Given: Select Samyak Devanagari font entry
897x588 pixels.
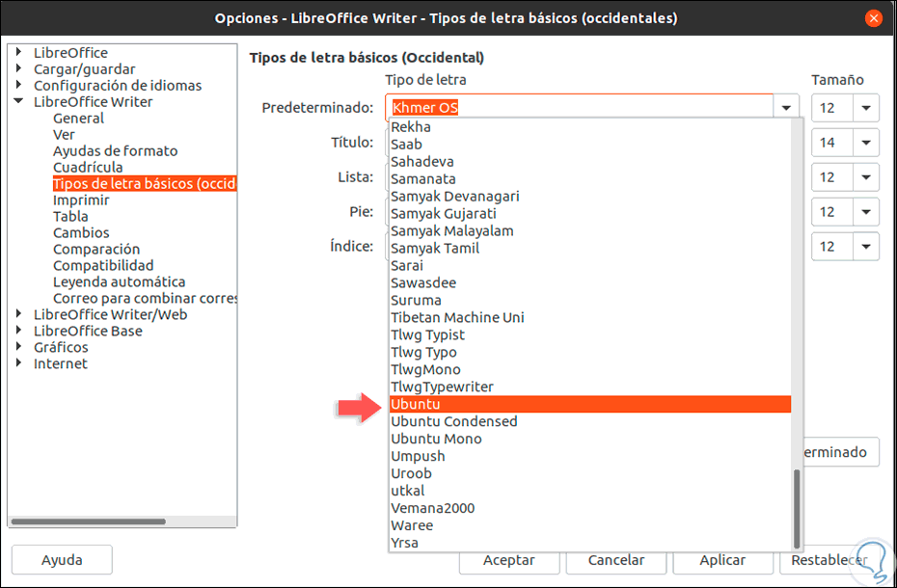Looking at the screenshot, I should point(454,196).
